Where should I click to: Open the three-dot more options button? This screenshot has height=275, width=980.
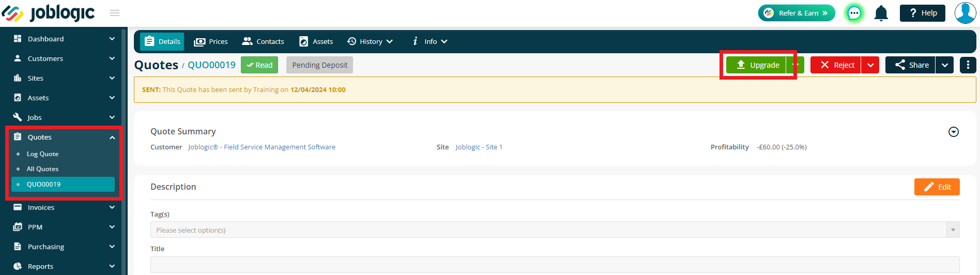968,65
